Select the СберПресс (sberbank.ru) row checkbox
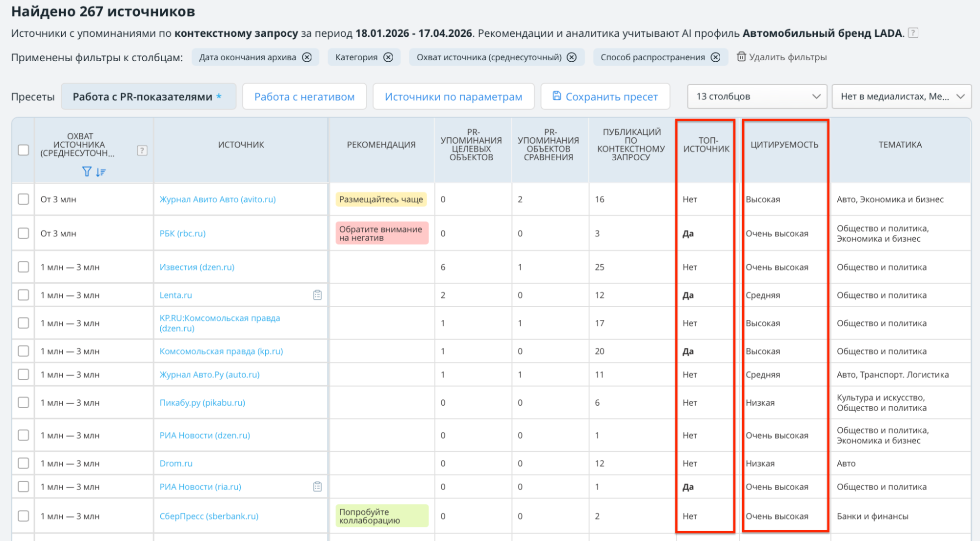This screenshot has width=980, height=541. click(x=24, y=516)
